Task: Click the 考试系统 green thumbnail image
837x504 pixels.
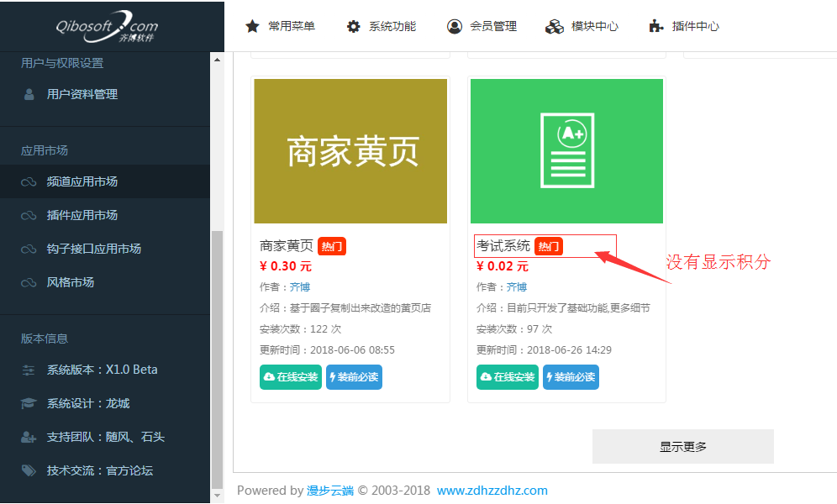Action: 567,151
